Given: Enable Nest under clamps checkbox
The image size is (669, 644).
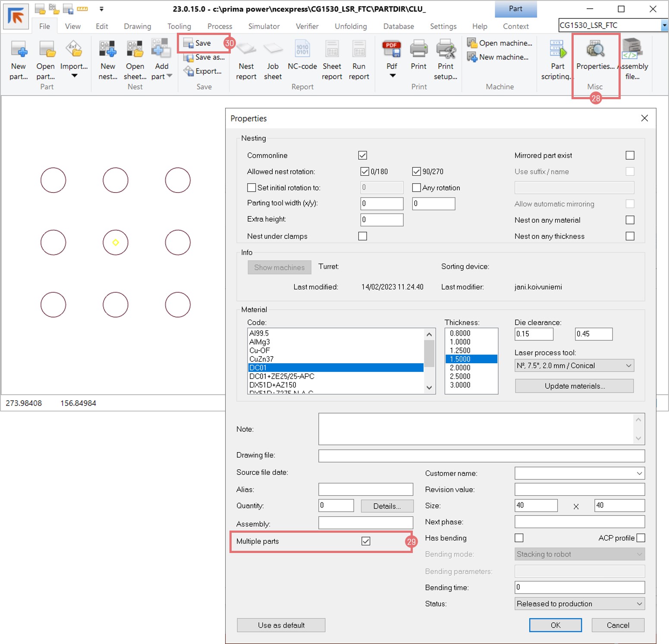Looking at the screenshot, I should (x=363, y=236).
